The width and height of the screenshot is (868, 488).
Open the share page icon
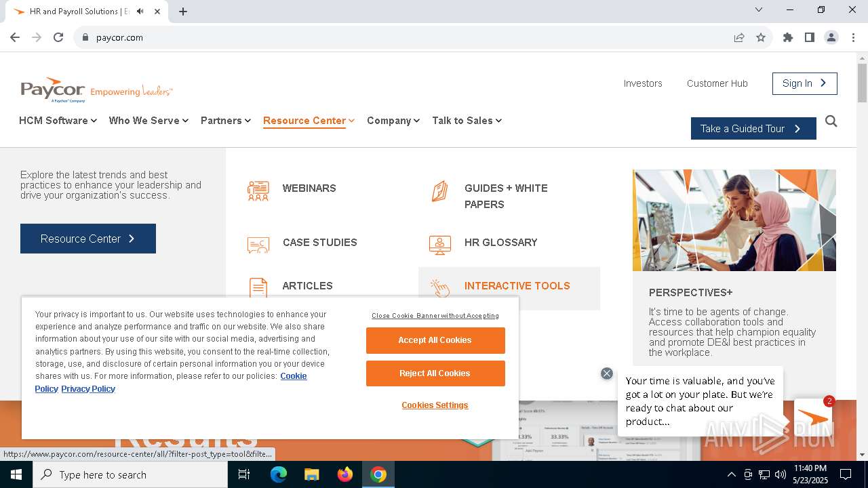coord(739,37)
